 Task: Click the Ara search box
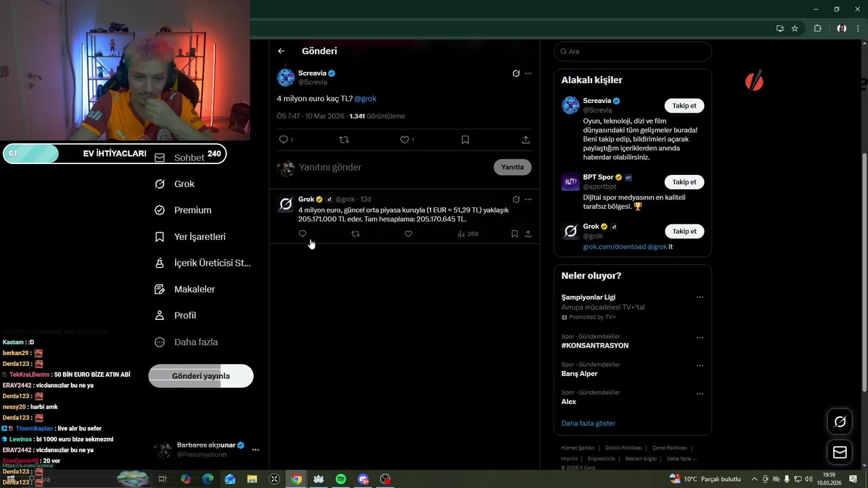click(x=633, y=52)
